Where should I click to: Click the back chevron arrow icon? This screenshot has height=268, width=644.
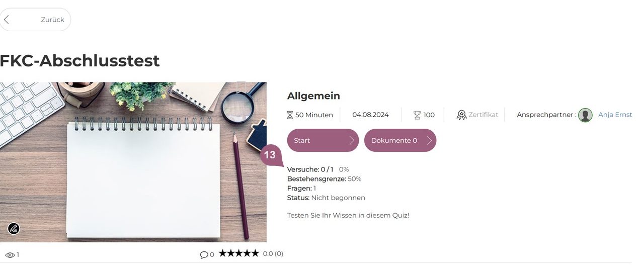pos(6,20)
